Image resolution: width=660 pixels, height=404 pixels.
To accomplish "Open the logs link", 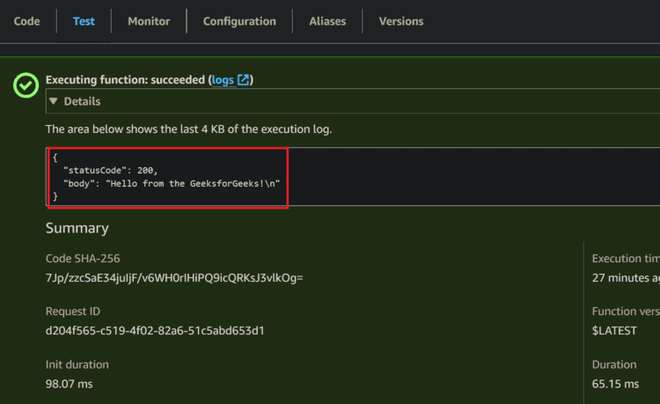I will pyautogui.click(x=222, y=80).
